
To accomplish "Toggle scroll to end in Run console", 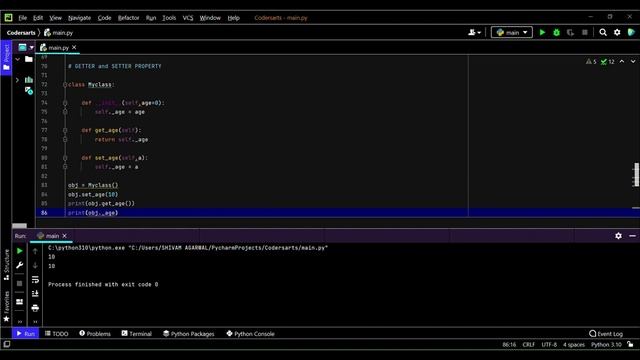I will [35, 293].
